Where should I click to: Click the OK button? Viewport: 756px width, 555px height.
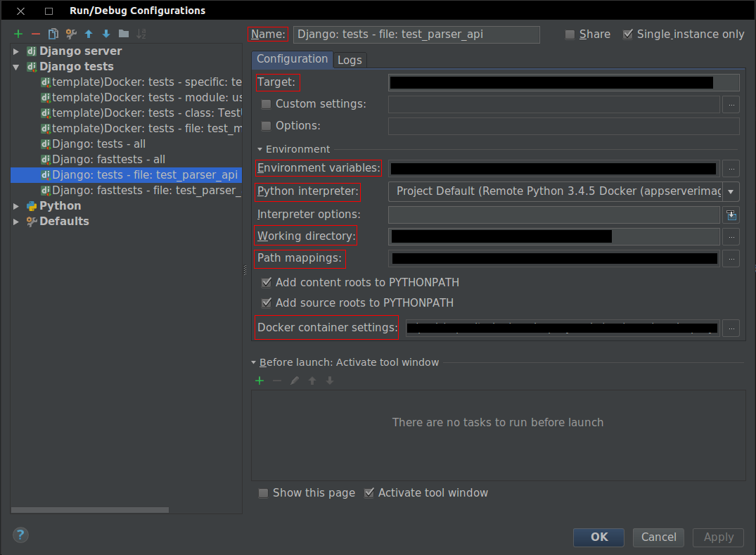(x=598, y=537)
